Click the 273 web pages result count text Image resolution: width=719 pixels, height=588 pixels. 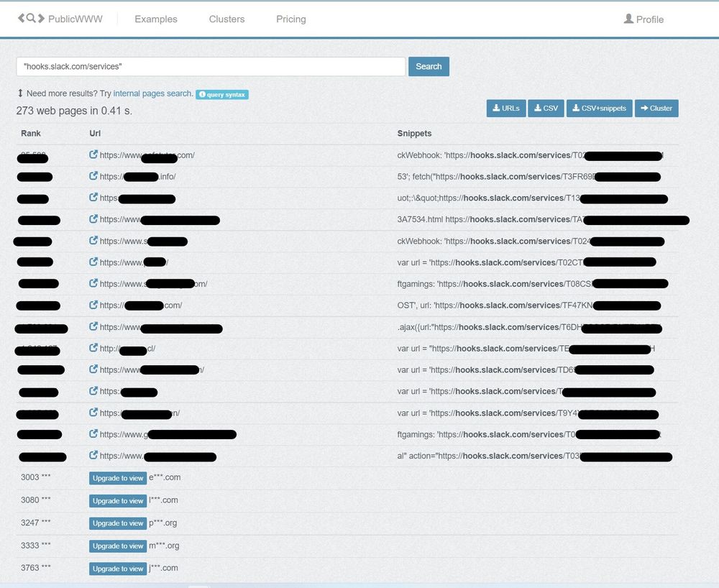[74, 111]
